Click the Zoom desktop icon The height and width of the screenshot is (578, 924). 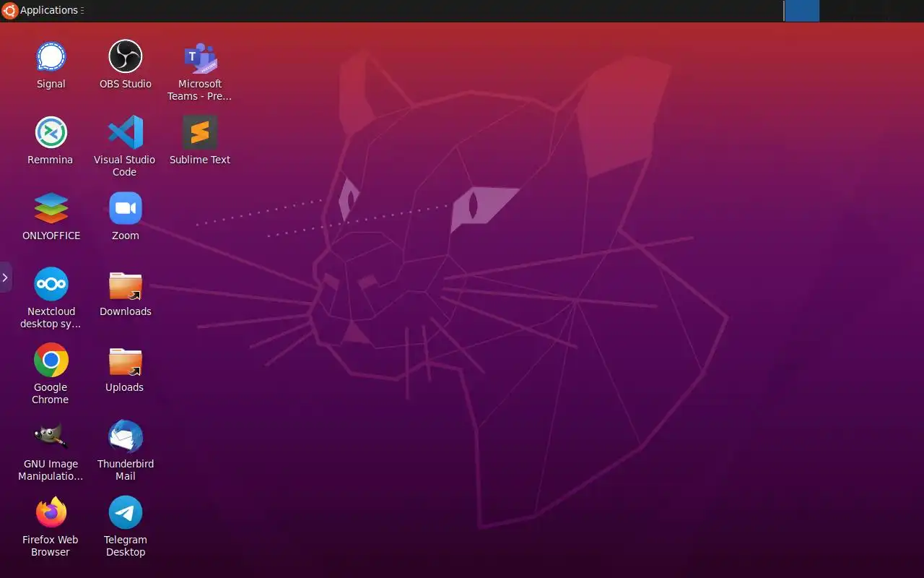pyautogui.click(x=125, y=209)
